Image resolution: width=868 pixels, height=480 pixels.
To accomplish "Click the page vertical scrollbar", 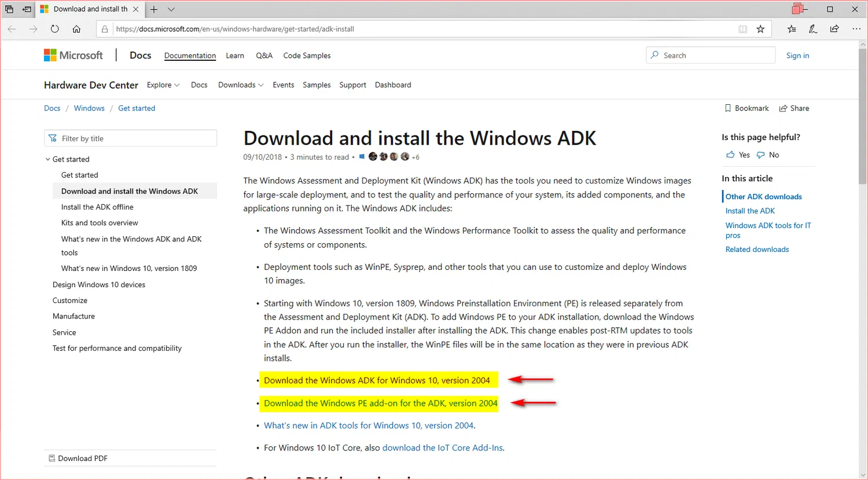I will point(863,116).
